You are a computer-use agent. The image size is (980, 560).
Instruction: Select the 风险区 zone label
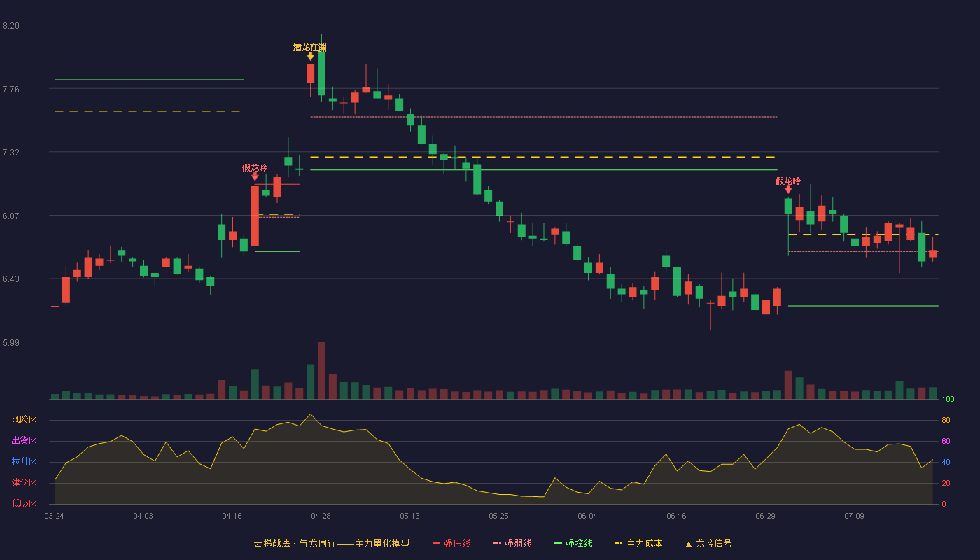[24, 420]
